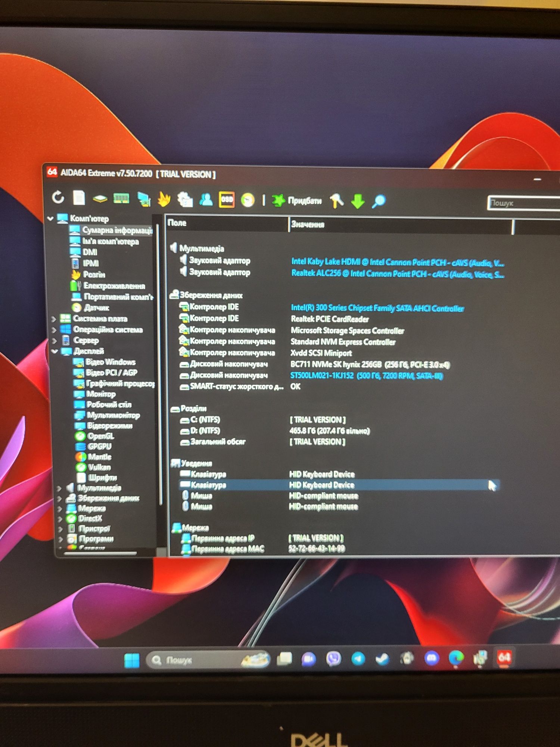Click the magnifier search icon in toolbar

[x=379, y=201]
